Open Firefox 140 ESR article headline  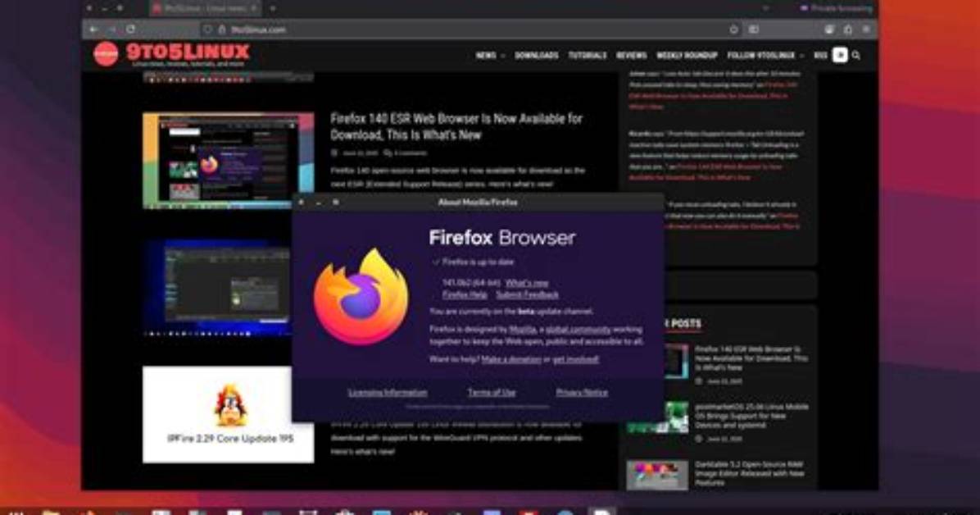pyautogui.click(x=456, y=126)
